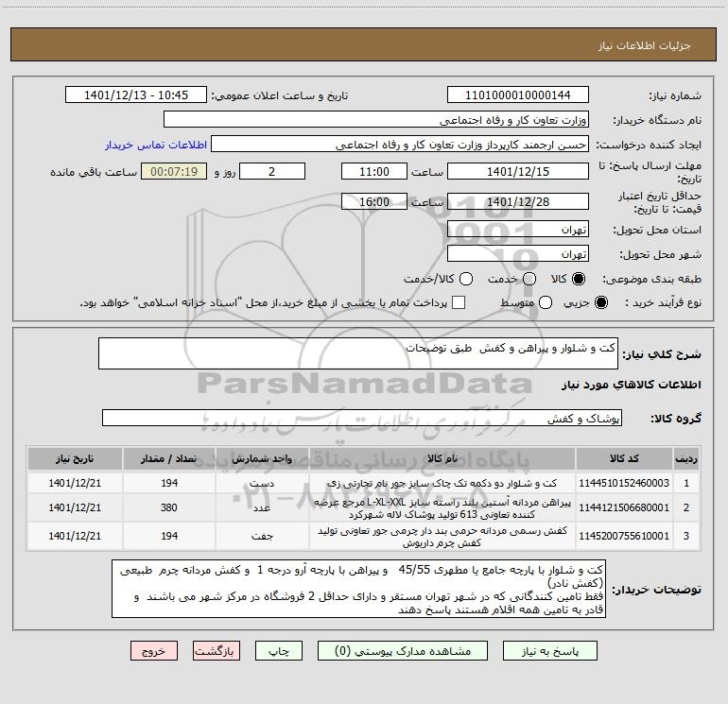Click the کفش رسمی مردانه item name

click(x=442, y=537)
